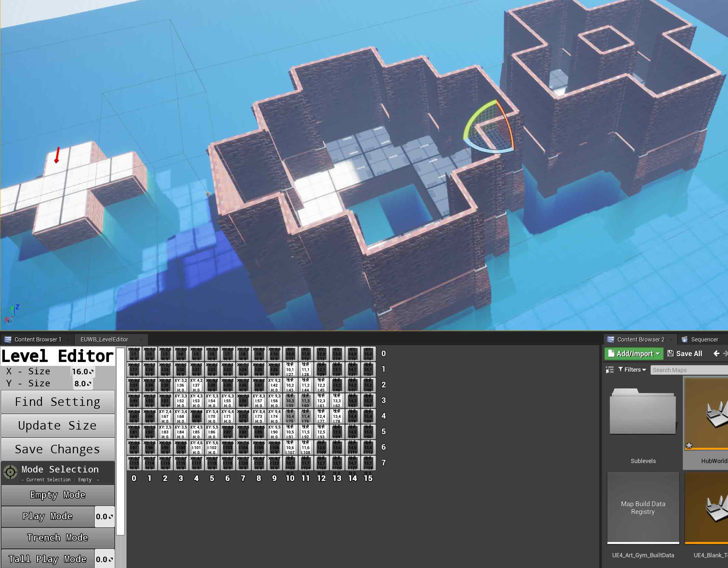Toggle grid cell XY: 10,1
The height and width of the screenshot is (568, 728).
pyautogui.click(x=290, y=369)
